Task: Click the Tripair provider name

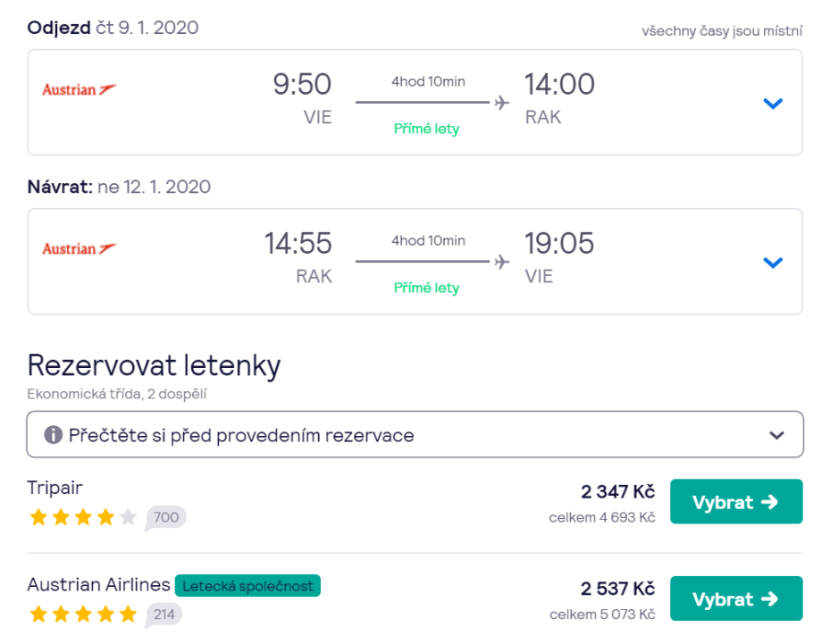Action: 55,488
